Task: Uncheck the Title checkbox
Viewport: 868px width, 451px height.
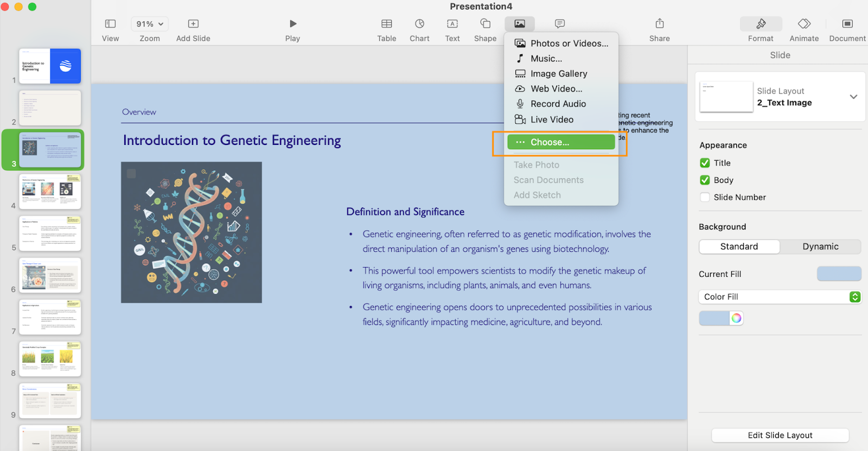Action: pyautogui.click(x=705, y=163)
